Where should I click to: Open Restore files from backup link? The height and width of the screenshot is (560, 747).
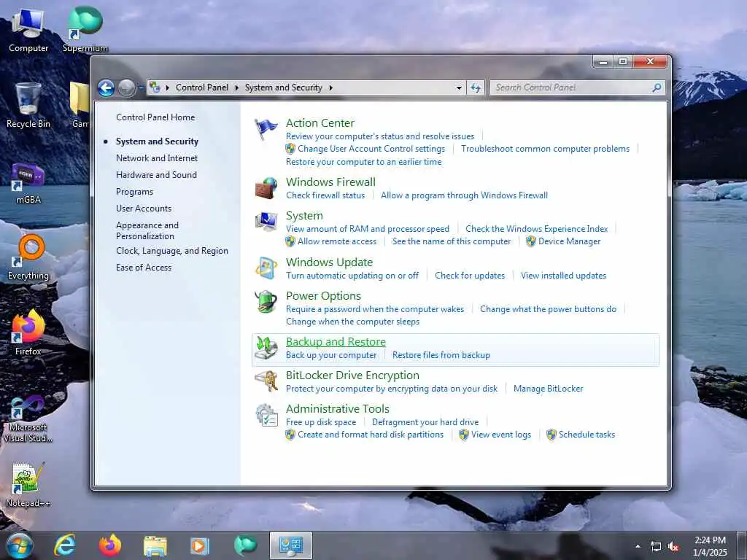click(441, 355)
